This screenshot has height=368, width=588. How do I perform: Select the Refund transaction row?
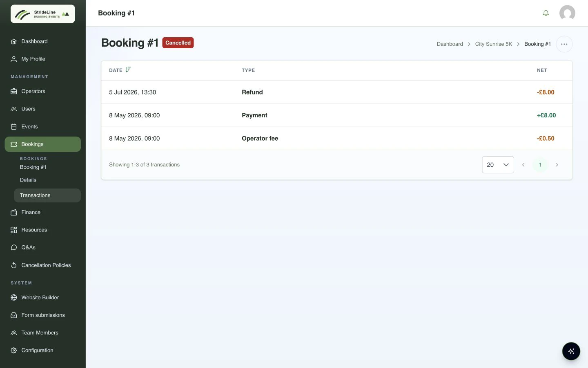[x=337, y=92]
